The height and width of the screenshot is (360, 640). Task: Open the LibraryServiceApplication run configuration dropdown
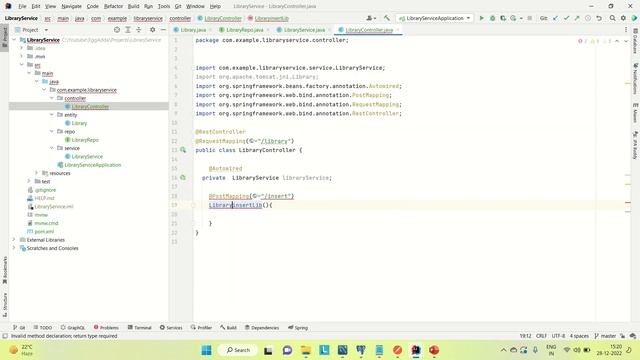coord(435,18)
